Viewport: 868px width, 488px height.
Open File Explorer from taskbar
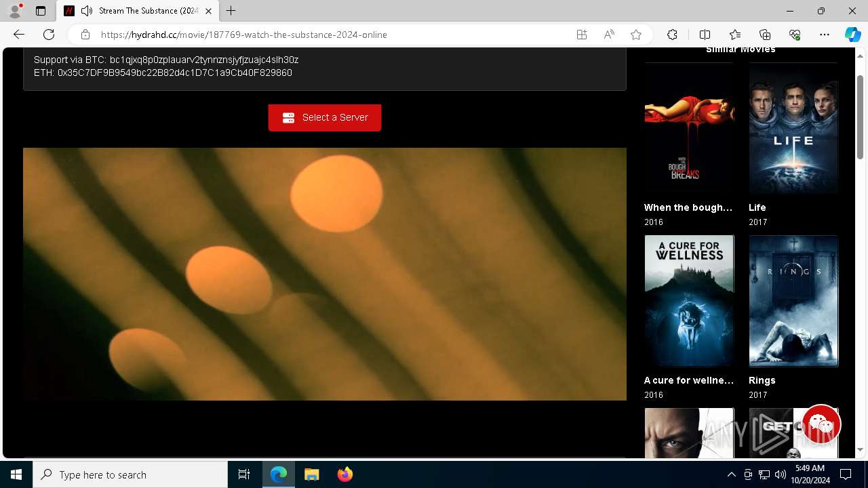coord(312,474)
